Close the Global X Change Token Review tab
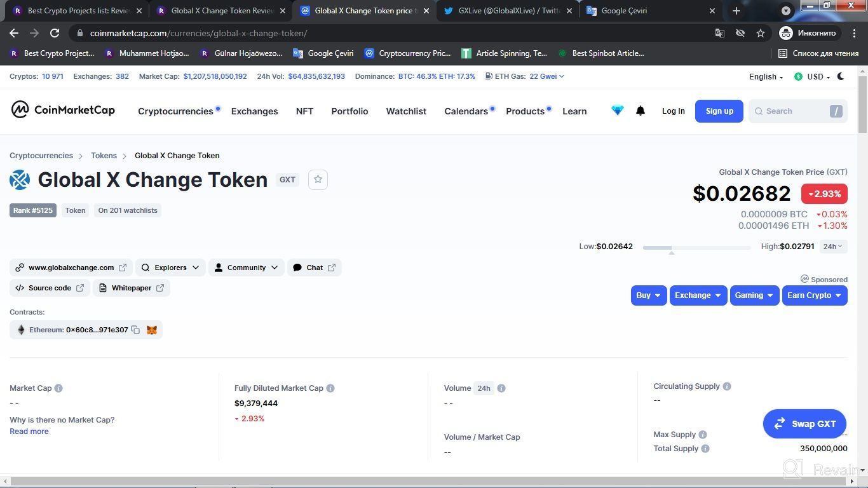868x488 pixels. pos(283,11)
